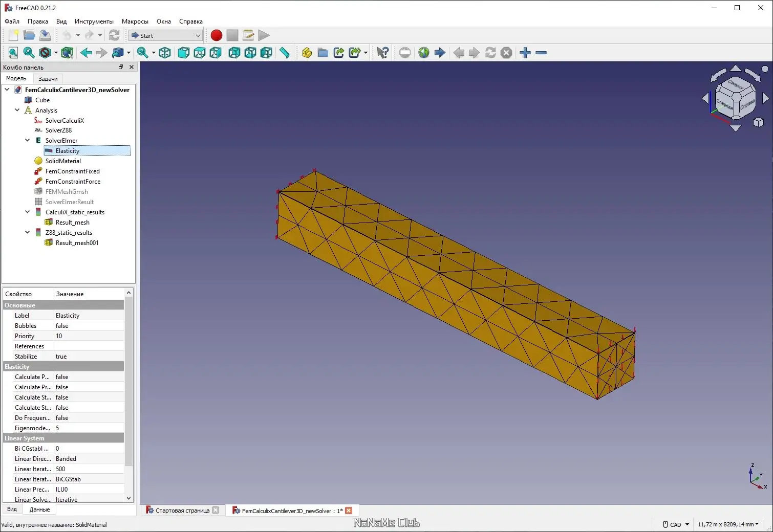Open the zoom tool dropdown arrow
Viewport: 773px width, 532px height.
(154, 53)
